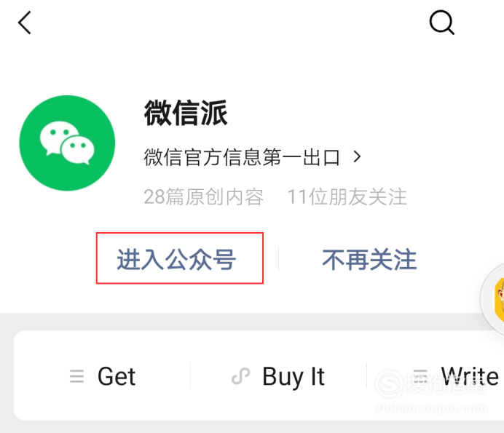Tap the link icon beside Buy It
This screenshot has height=433, width=504.
(240, 376)
